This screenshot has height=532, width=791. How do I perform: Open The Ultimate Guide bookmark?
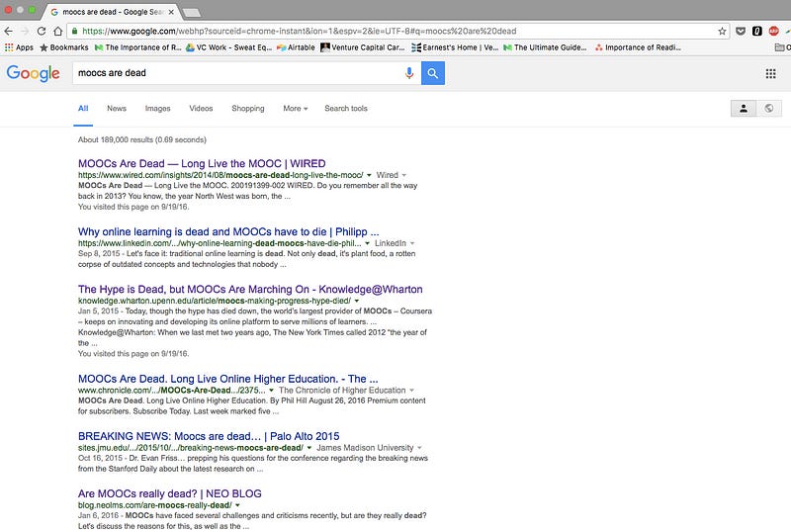click(545, 47)
